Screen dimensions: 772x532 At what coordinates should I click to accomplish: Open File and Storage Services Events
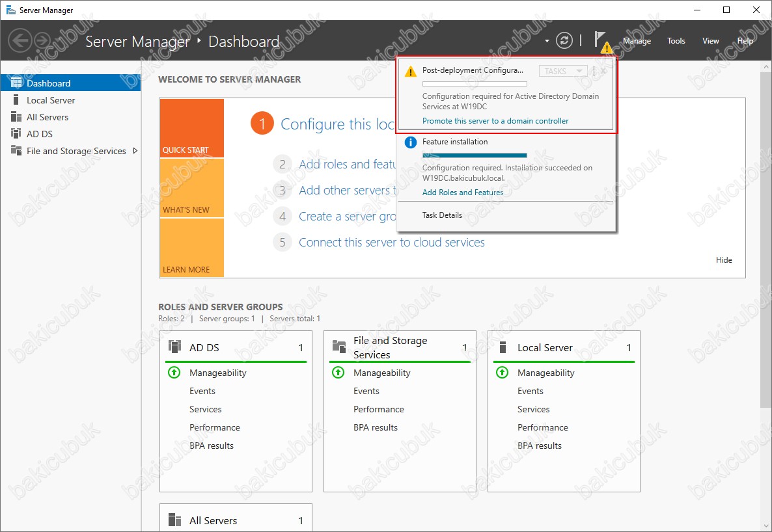tap(366, 391)
